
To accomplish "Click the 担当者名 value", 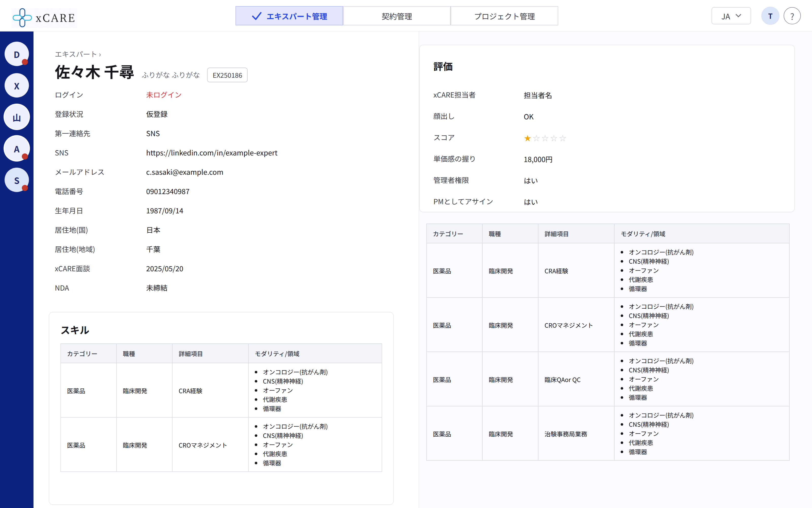I will pyautogui.click(x=538, y=96).
